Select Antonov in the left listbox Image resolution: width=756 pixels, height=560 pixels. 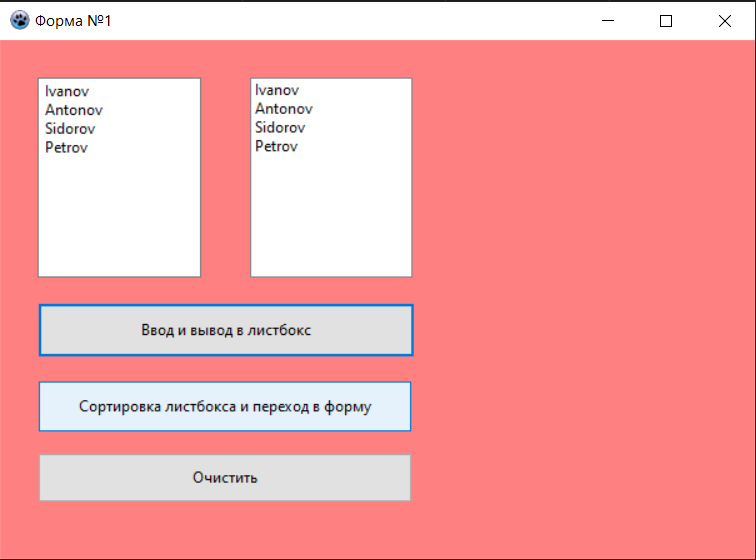[74, 110]
